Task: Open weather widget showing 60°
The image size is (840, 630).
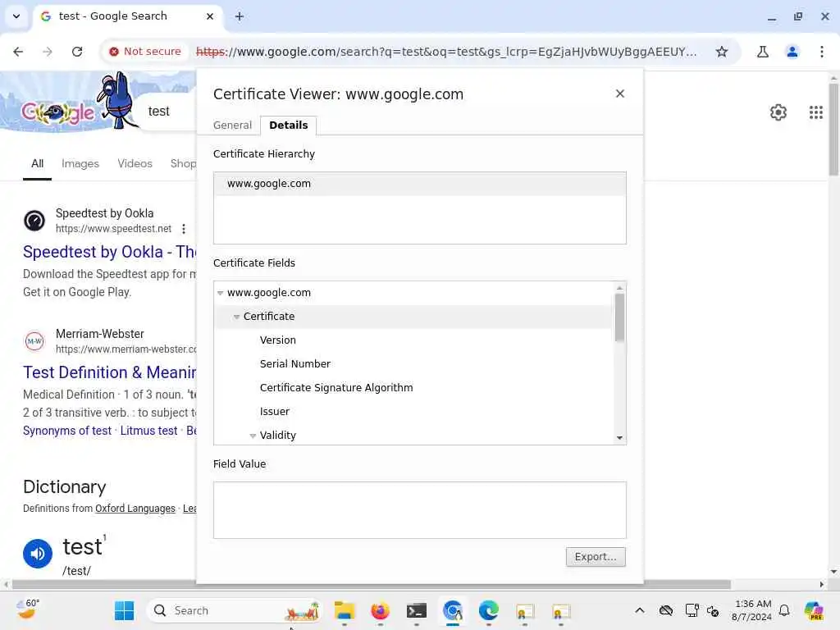Action: tap(27, 609)
